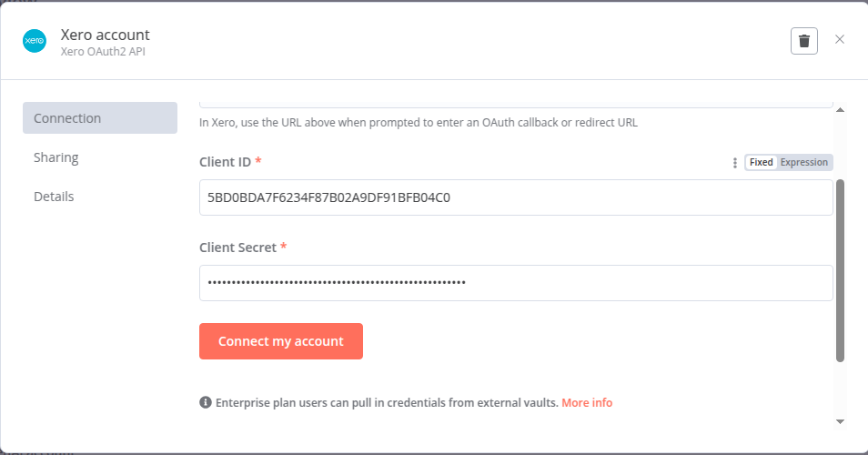The width and height of the screenshot is (868, 455).
Task: Open Client ID parameter options dots
Action: [735, 163]
